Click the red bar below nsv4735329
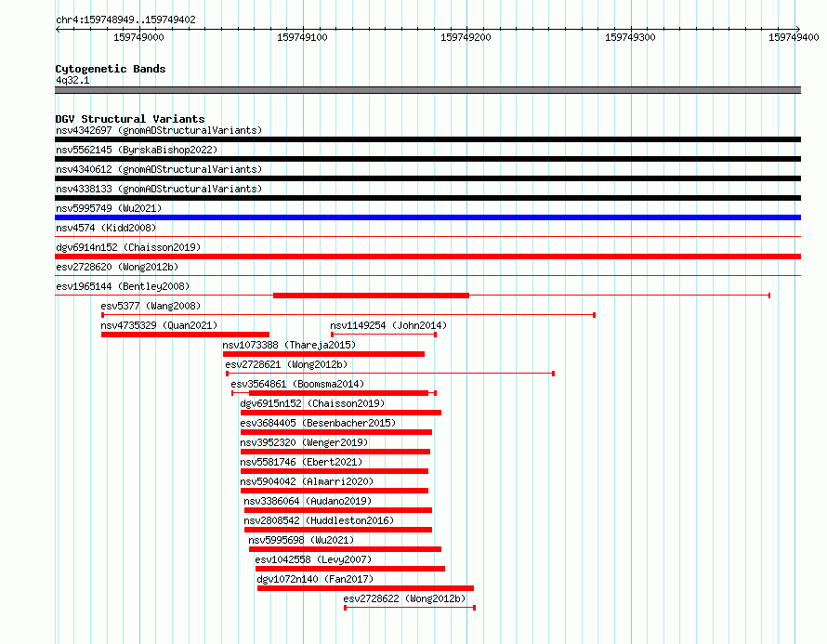Viewport: 827px width, 644px height. (x=185, y=335)
